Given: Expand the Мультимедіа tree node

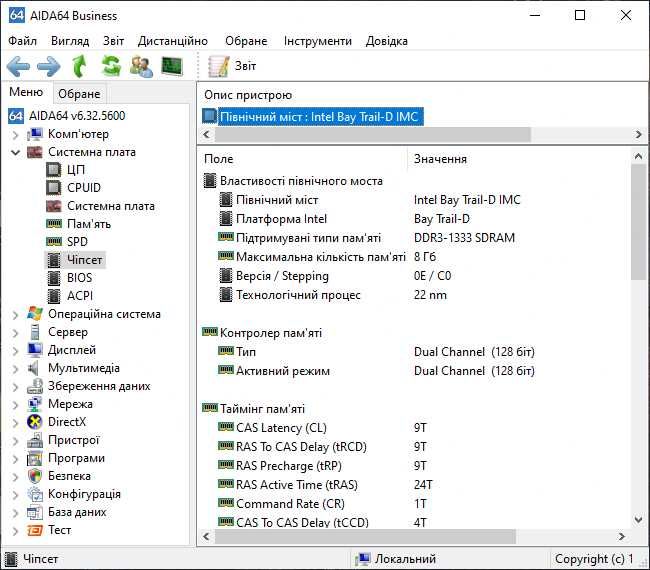Looking at the screenshot, I should [15, 369].
